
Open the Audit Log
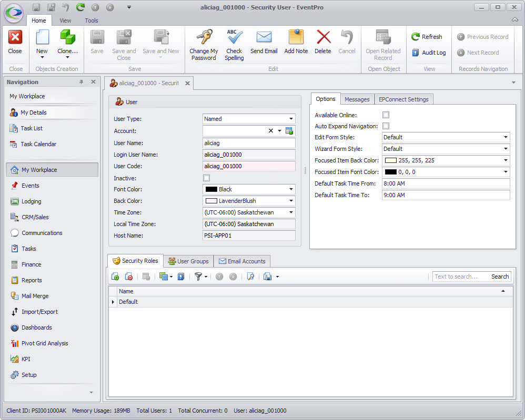pos(429,53)
